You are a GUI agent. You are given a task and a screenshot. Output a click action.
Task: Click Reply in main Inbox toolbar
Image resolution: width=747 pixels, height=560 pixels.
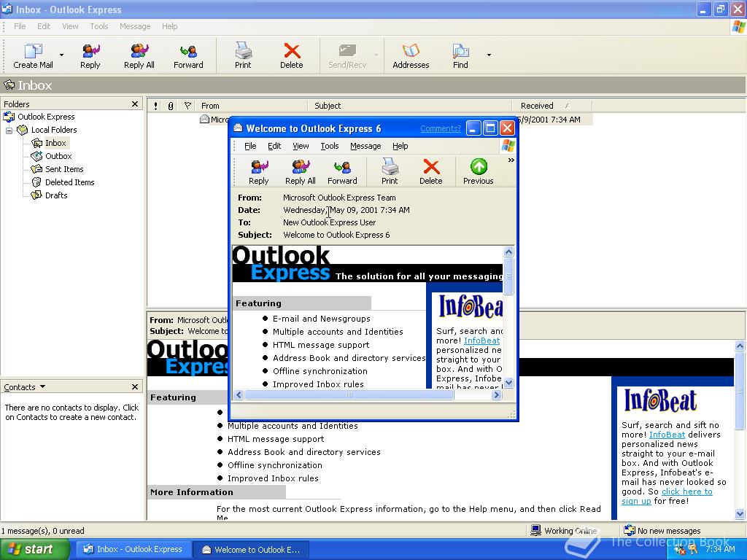click(x=90, y=55)
